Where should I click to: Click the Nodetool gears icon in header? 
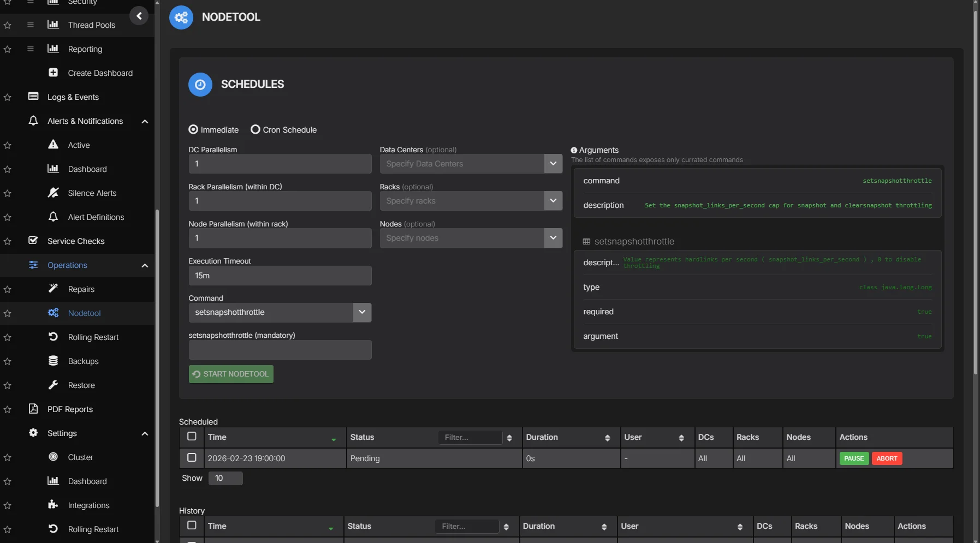coord(181,17)
